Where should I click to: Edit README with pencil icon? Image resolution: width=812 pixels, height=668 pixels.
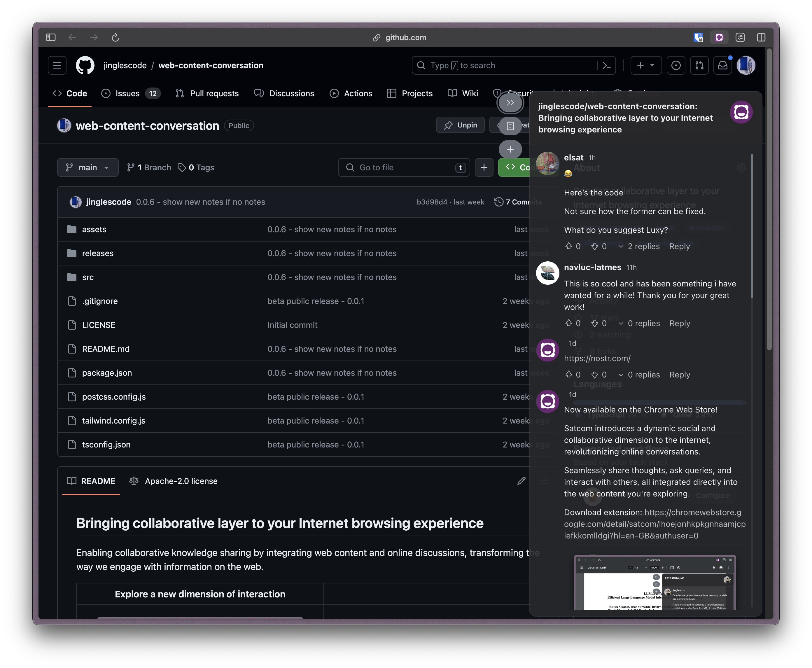(521, 481)
